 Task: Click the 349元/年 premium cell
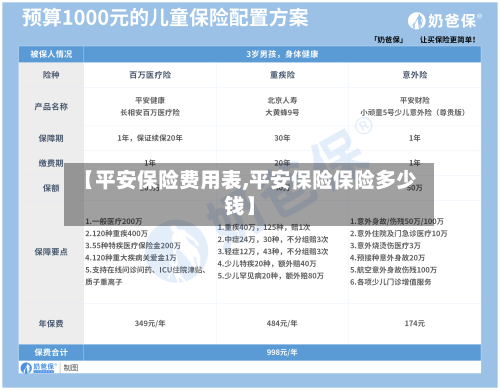(150, 323)
